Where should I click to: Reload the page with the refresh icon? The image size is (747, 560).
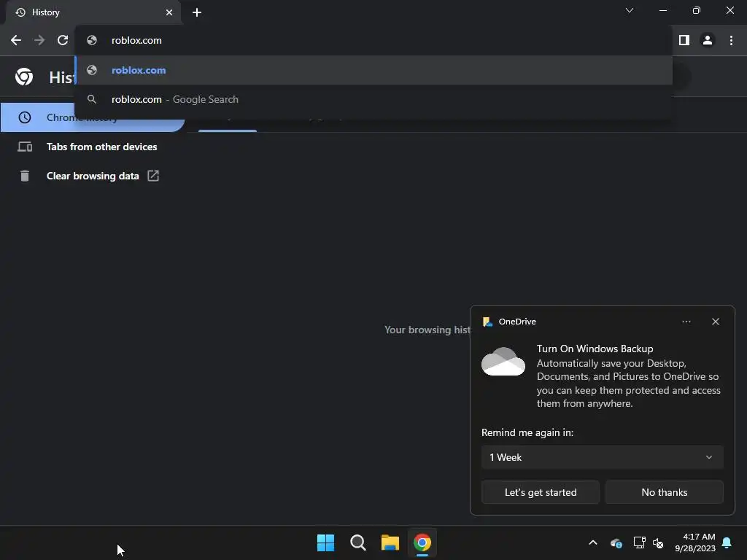pos(63,41)
